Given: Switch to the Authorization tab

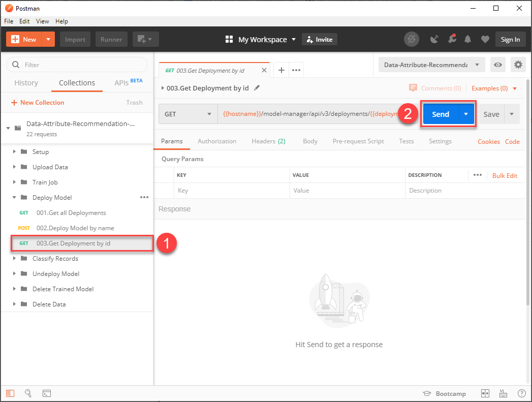Looking at the screenshot, I should (x=217, y=141).
